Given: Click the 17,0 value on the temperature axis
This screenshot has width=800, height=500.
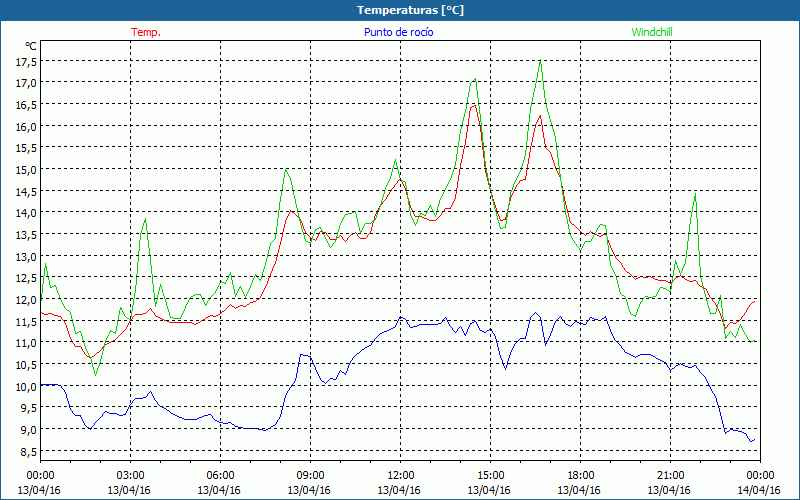Looking at the screenshot, I should point(27,83).
